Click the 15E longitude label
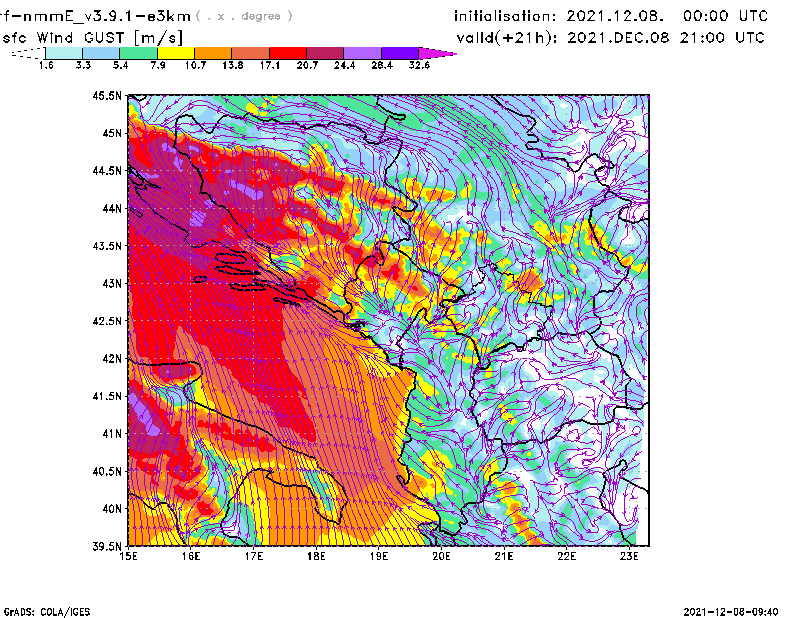The height and width of the screenshot is (618, 800). coord(128,556)
